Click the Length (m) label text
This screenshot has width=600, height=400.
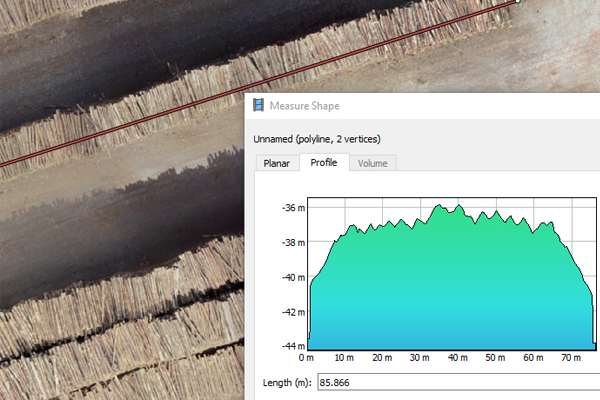287,383
